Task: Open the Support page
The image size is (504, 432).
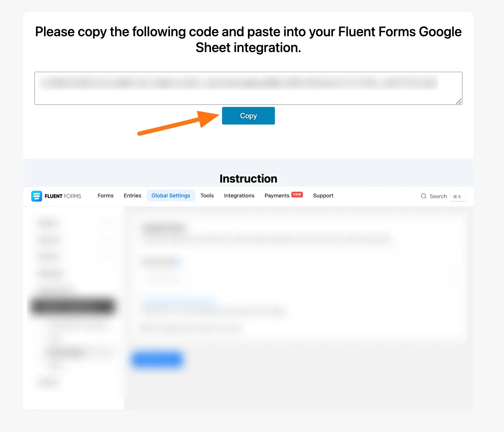Action: point(323,196)
